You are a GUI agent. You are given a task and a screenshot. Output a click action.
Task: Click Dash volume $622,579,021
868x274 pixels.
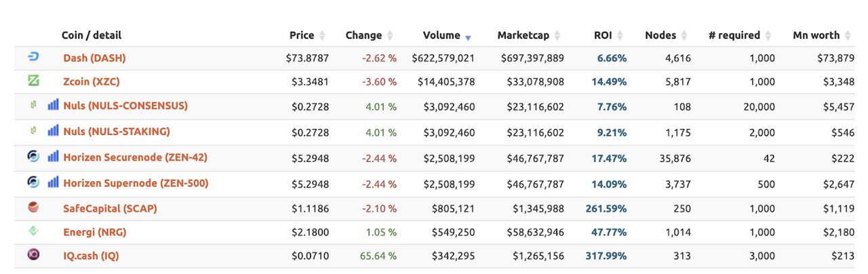pos(443,58)
